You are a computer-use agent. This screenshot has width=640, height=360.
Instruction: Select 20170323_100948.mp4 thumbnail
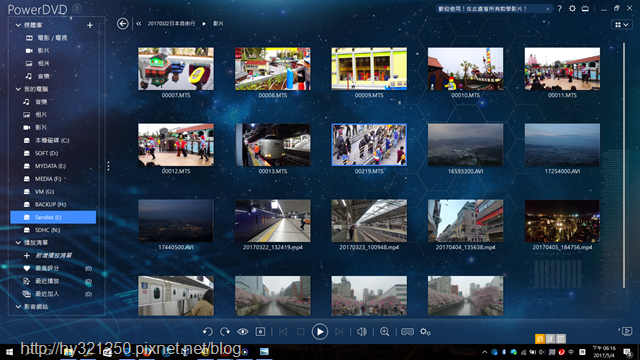(x=369, y=221)
